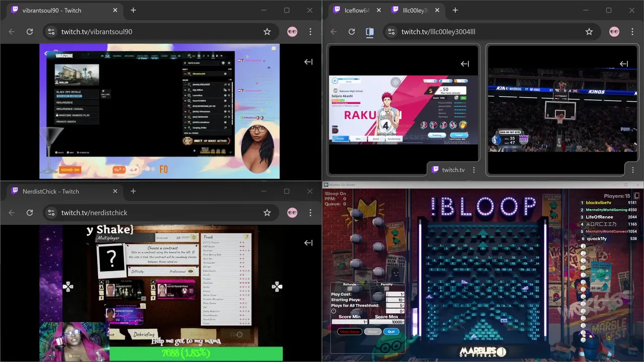
Task: Toggle split view icon in address bar
Action: (370, 32)
